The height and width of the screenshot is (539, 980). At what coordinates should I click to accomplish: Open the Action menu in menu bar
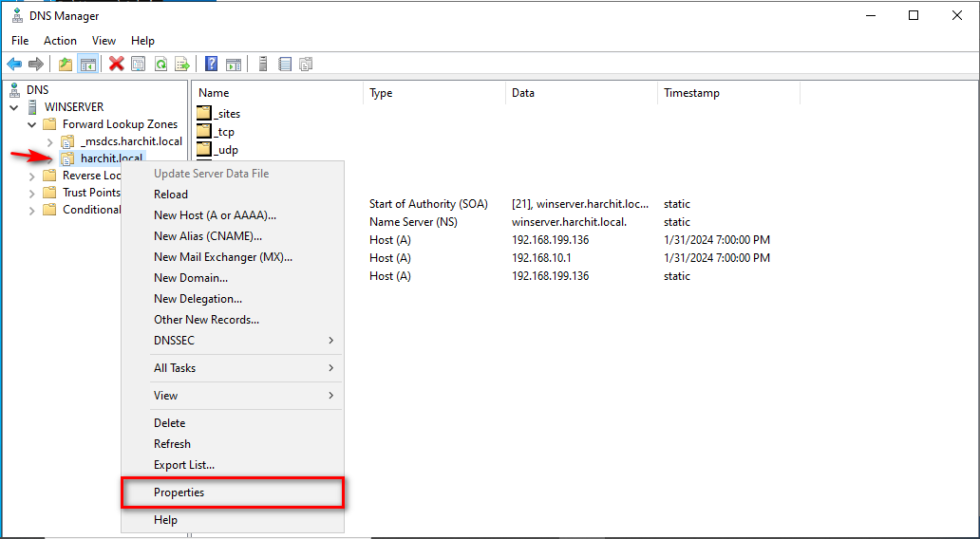click(x=60, y=41)
